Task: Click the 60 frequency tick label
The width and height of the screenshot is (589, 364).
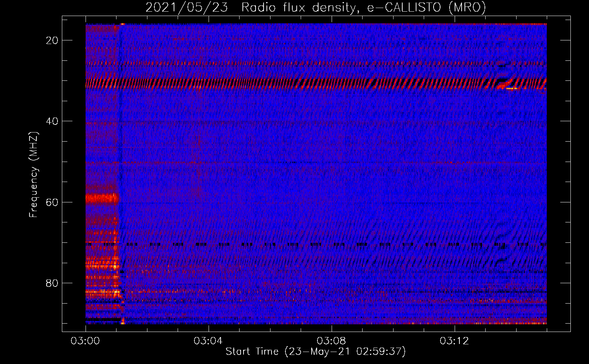Action: (x=52, y=202)
